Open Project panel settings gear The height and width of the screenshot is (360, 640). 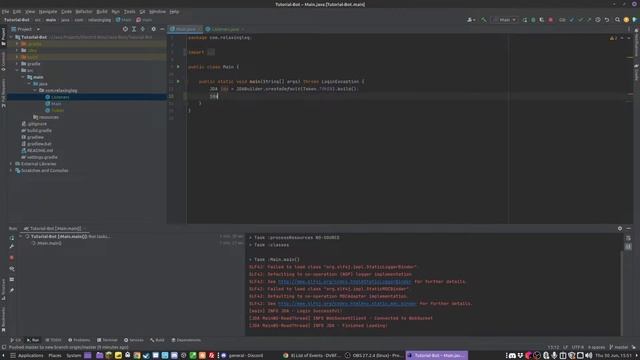click(x=153, y=29)
